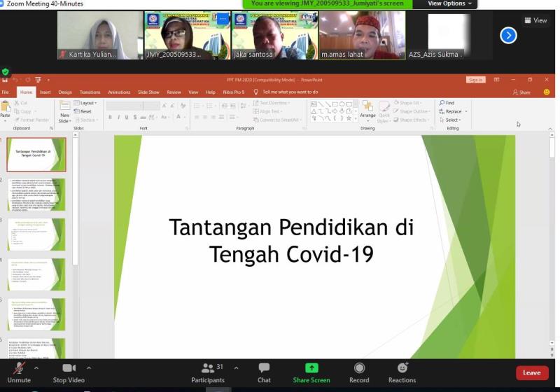This screenshot has height=392, width=560.
Task: Open the Reactions emoji menu
Action: coord(402,367)
